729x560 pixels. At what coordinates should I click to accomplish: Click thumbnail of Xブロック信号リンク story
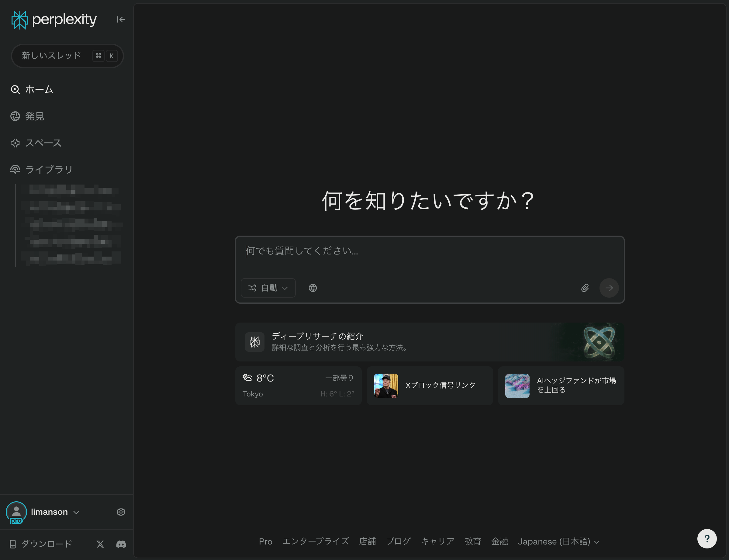coord(386,386)
